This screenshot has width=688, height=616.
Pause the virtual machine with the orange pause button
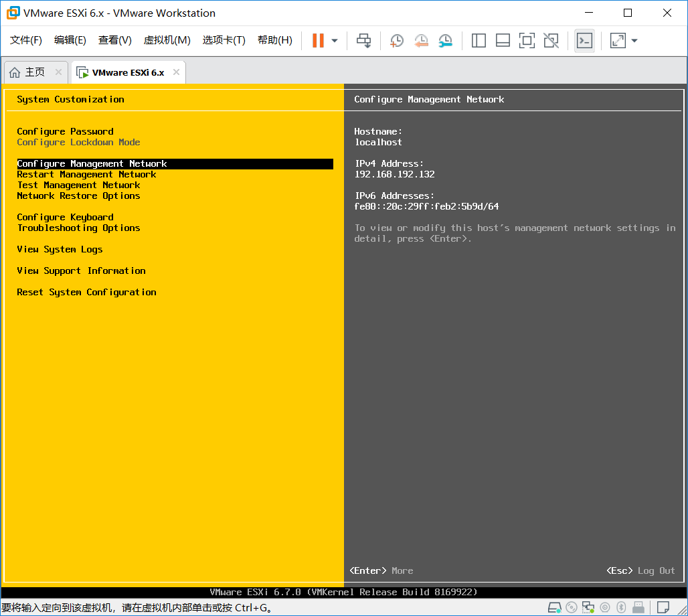(318, 40)
